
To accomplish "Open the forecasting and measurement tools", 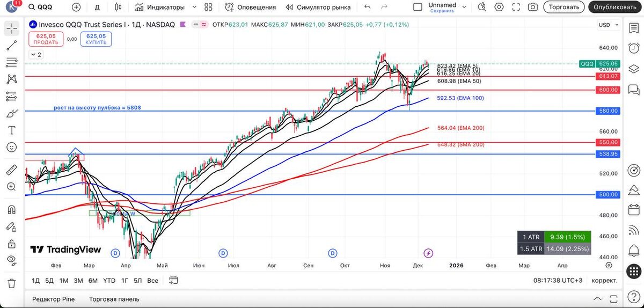I will (11, 97).
